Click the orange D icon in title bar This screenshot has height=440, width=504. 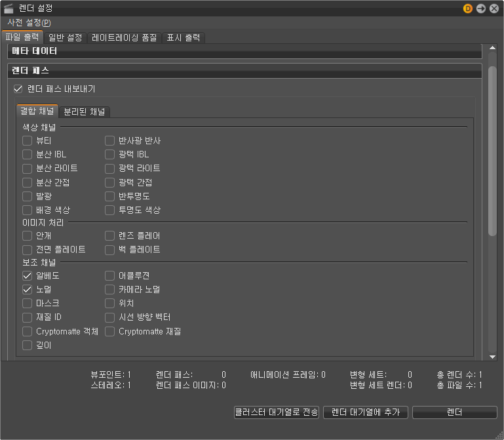(468, 9)
